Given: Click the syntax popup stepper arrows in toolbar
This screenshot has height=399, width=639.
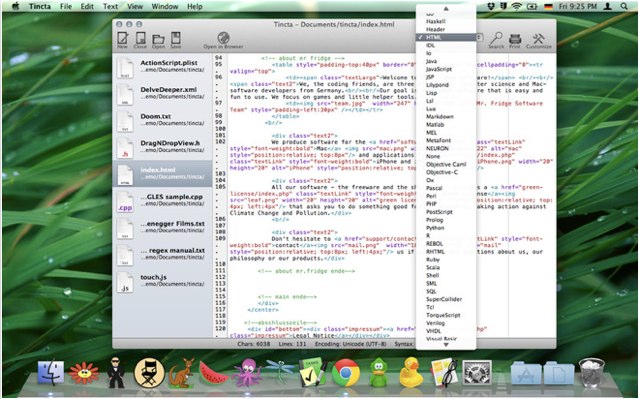Looking at the screenshot, I should coord(480,37).
